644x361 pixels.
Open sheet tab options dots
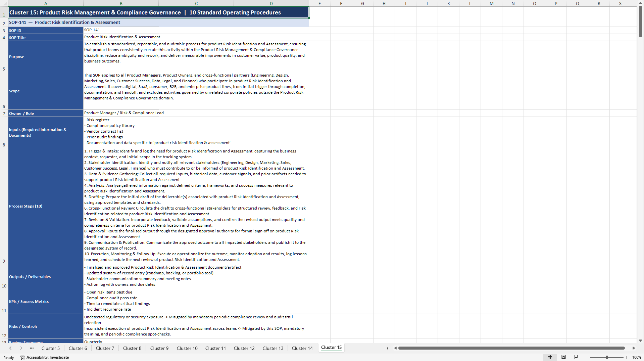(x=387, y=348)
